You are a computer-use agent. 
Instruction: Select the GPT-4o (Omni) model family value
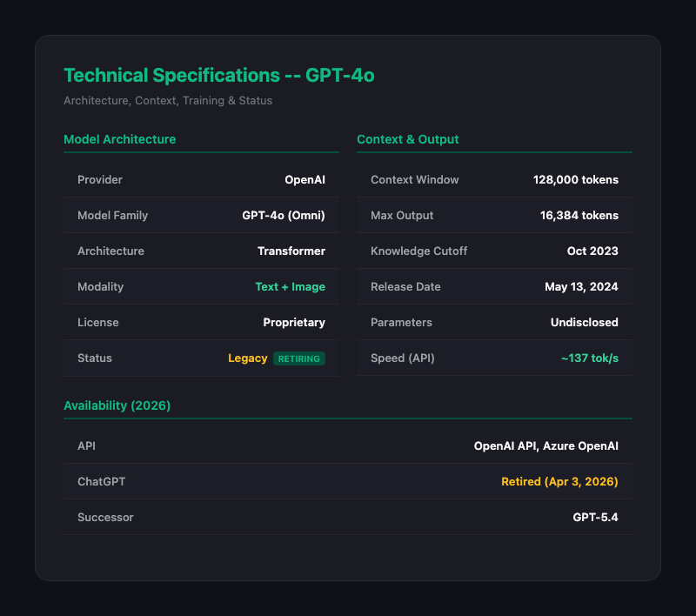pos(284,216)
